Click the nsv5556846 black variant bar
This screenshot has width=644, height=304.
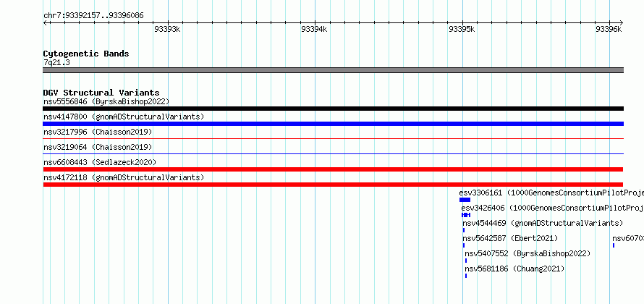[333, 109]
